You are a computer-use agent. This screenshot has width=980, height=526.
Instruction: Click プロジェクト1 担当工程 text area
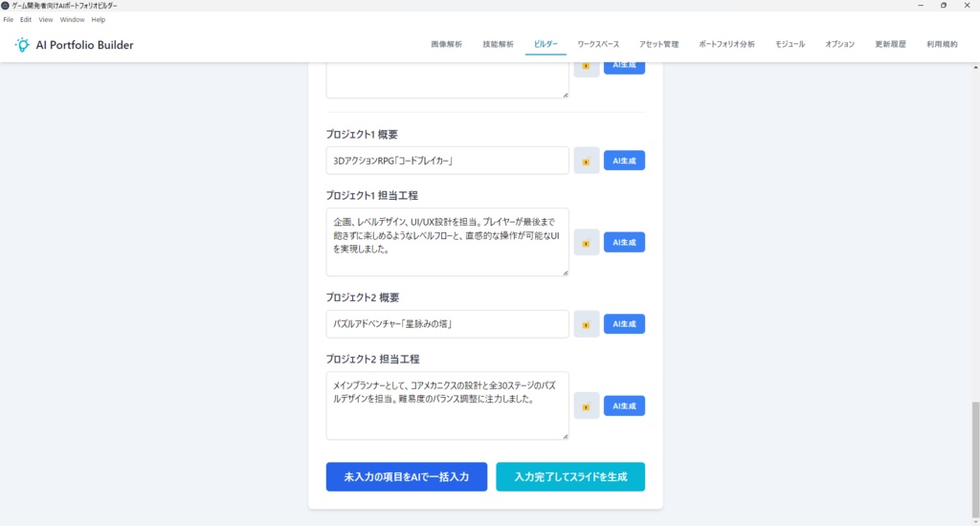point(448,242)
